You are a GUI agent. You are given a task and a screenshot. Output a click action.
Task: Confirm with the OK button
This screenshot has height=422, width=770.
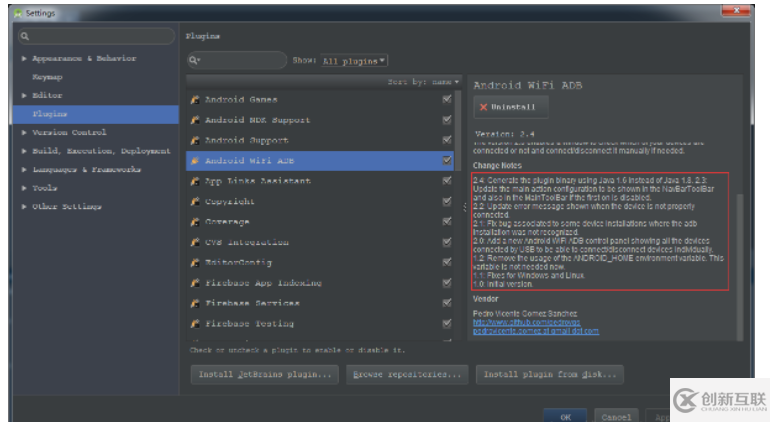pyautogui.click(x=565, y=417)
